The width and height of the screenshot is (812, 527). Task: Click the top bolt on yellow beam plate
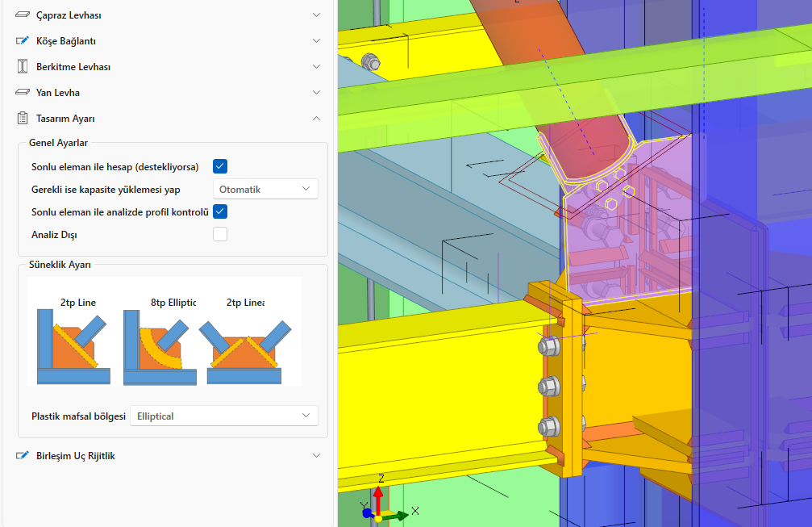click(x=550, y=346)
